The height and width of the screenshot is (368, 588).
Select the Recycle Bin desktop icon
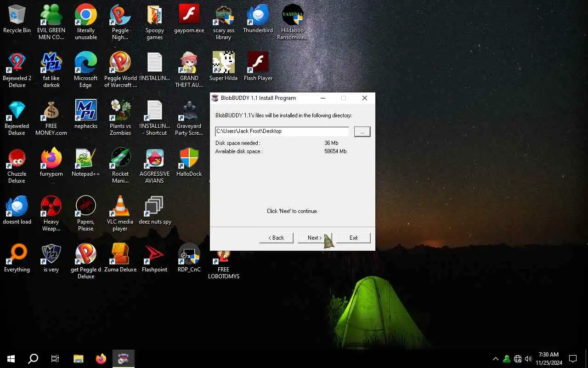pos(17,19)
